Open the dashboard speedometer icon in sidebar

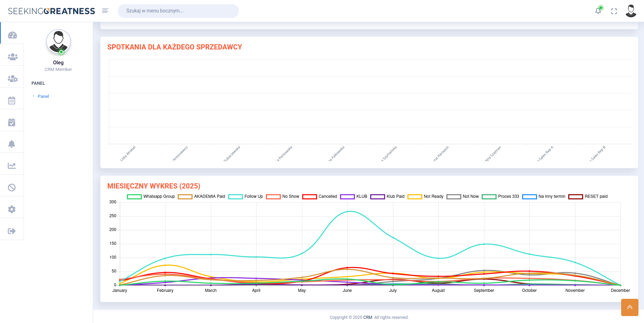coord(12,34)
